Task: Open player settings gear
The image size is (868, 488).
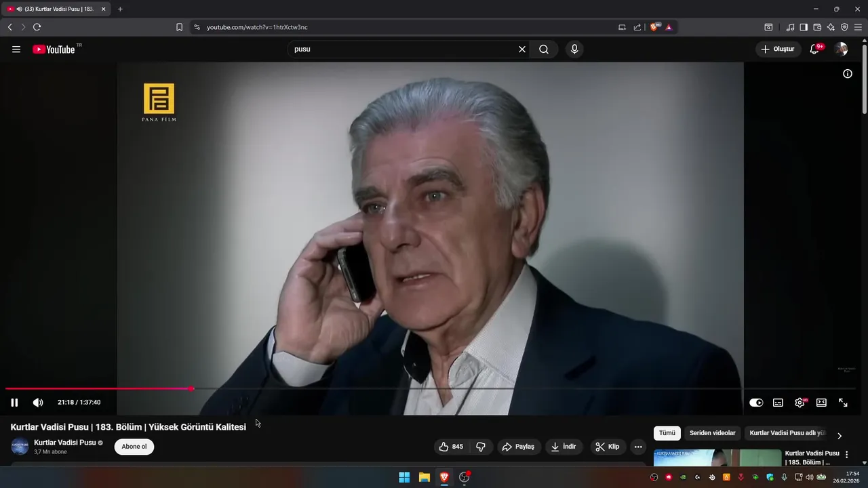Action: pos(800,403)
